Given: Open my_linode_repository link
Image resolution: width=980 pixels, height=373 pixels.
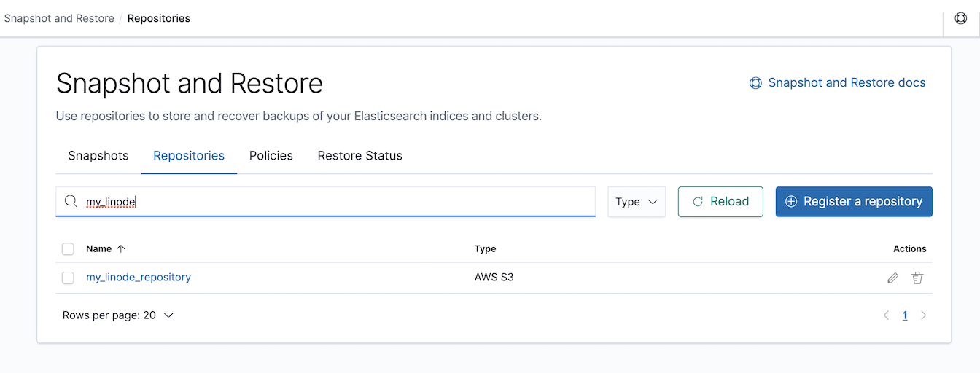Looking at the screenshot, I should [139, 278].
